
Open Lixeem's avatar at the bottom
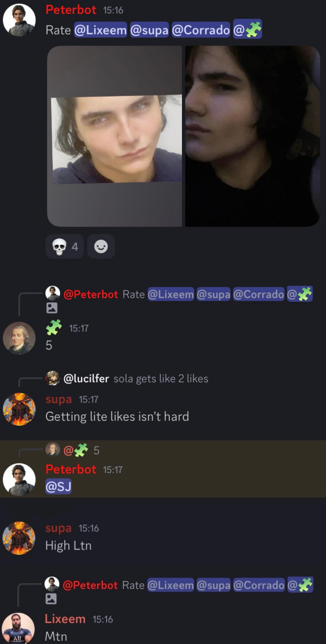18,628
